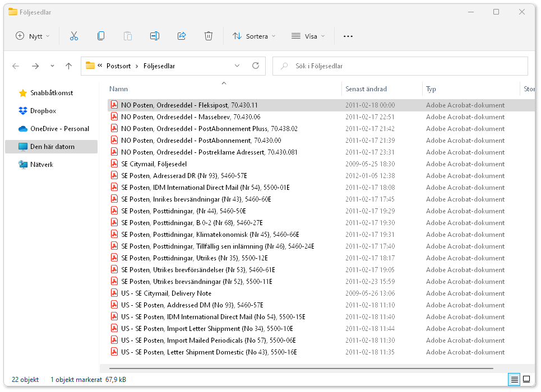
Task: Click the Sök i Följesedlar search box
Action: [400, 66]
